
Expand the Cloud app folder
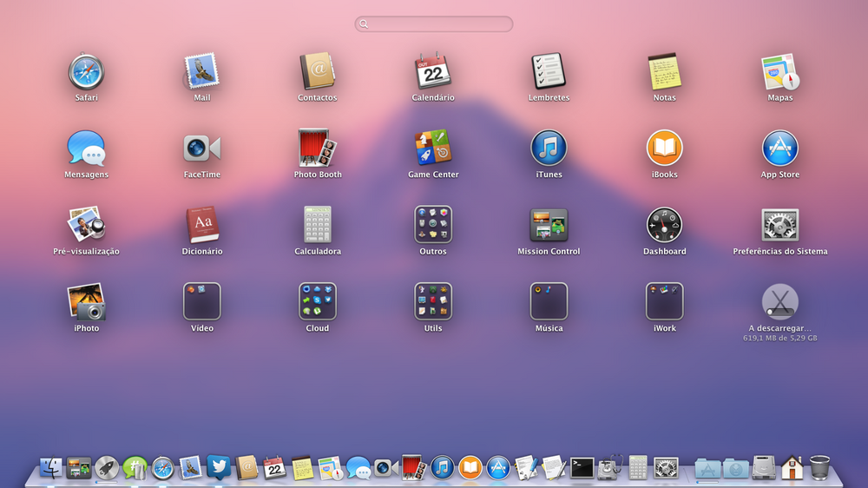tap(318, 301)
